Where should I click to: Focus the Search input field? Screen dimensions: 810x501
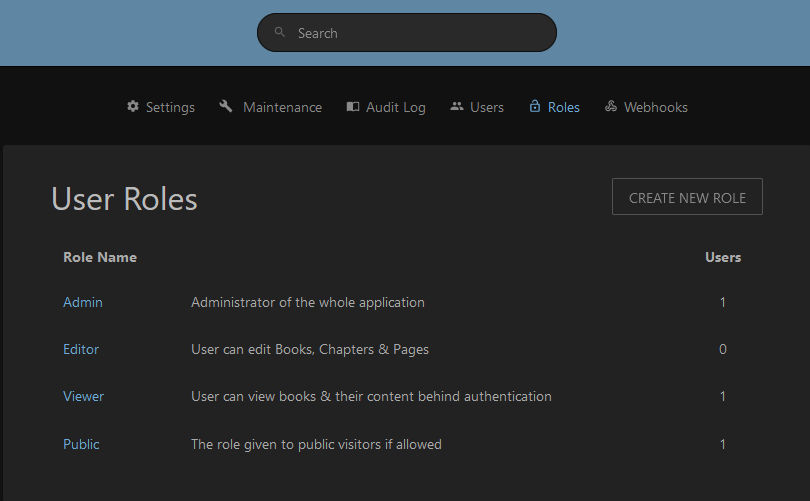(x=407, y=33)
